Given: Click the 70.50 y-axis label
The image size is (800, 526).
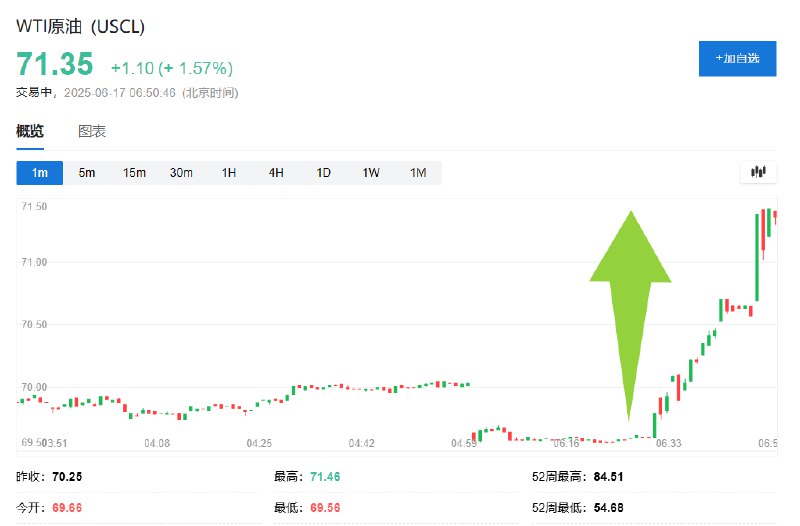Looking at the screenshot, I should pyautogui.click(x=34, y=324).
